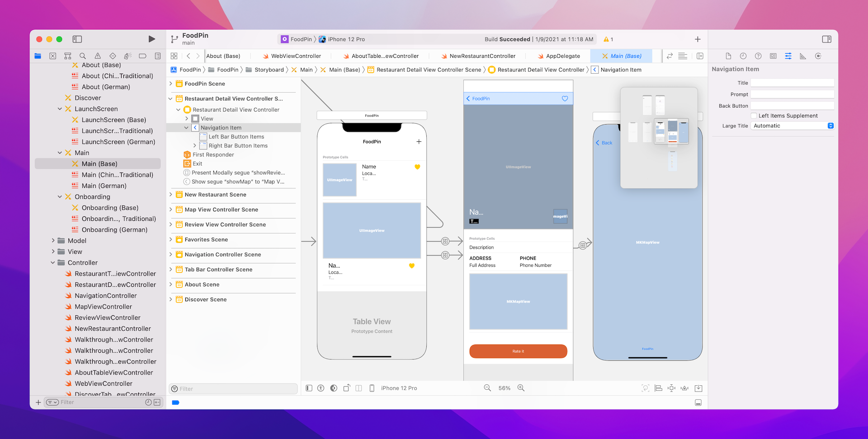Toggle dark appearance in the canvas bar
868x439 pixels.
click(x=333, y=388)
